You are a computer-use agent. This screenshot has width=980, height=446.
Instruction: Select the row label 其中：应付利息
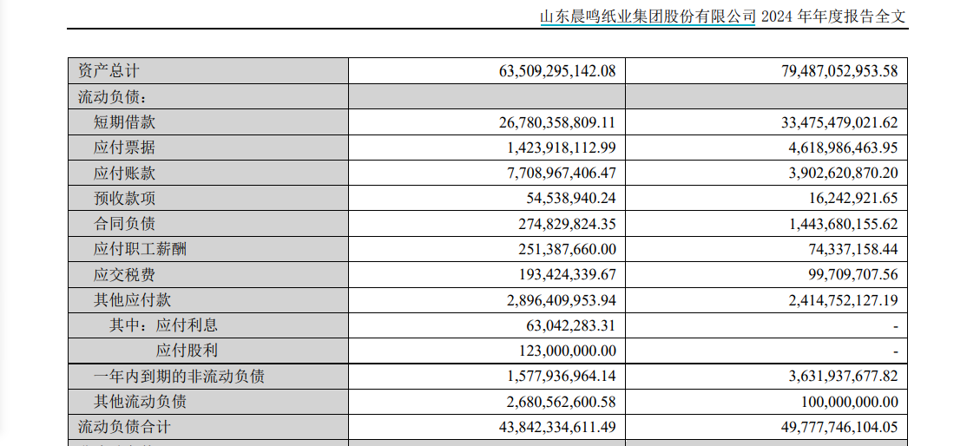click(163, 325)
